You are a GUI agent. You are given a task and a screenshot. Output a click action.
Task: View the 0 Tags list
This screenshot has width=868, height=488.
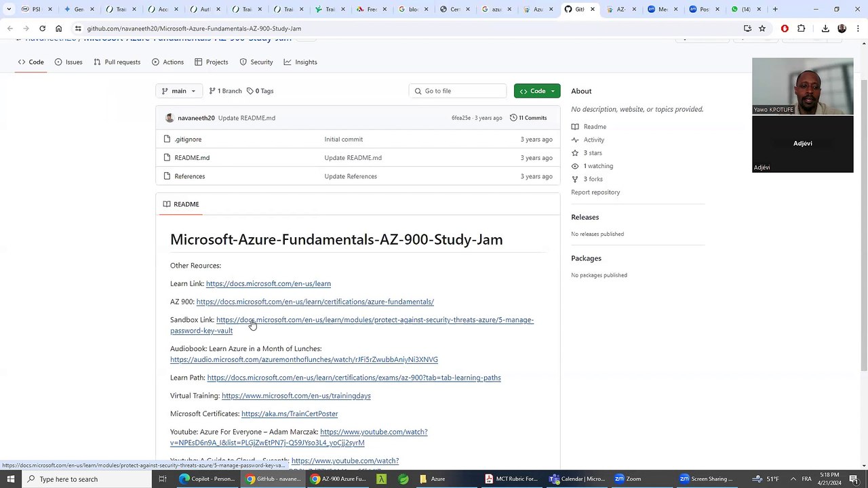(260, 91)
